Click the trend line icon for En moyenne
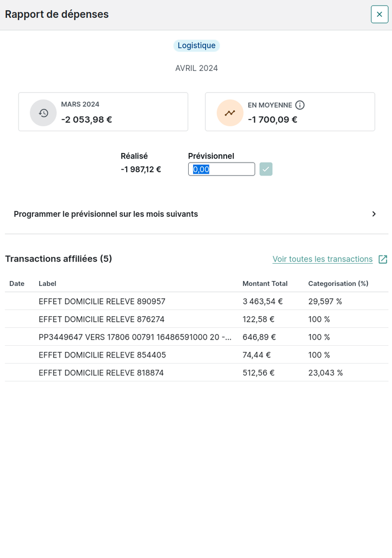This screenshot has width=392, height=558. coord(230,113)
